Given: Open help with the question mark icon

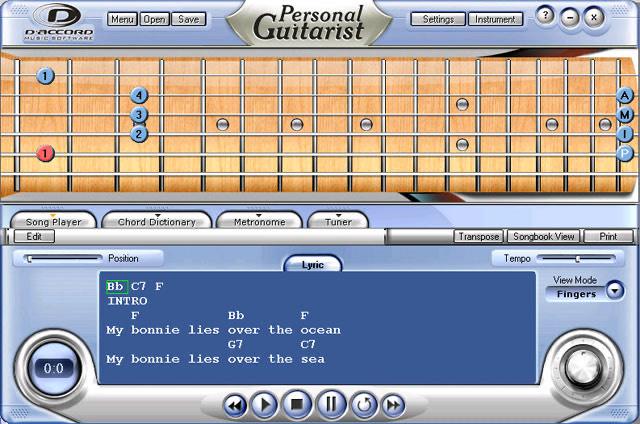Looking at the screenshot, I should tap(545, 16).
